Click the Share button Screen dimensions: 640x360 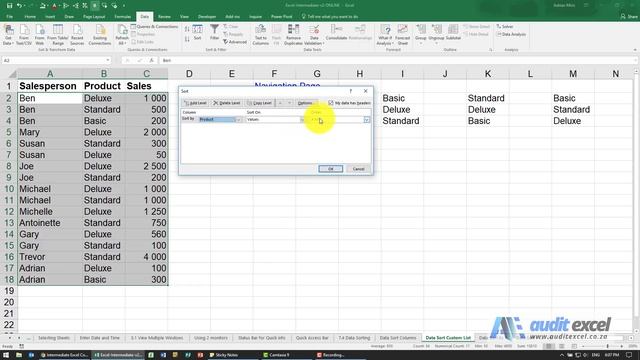point(629,17)
